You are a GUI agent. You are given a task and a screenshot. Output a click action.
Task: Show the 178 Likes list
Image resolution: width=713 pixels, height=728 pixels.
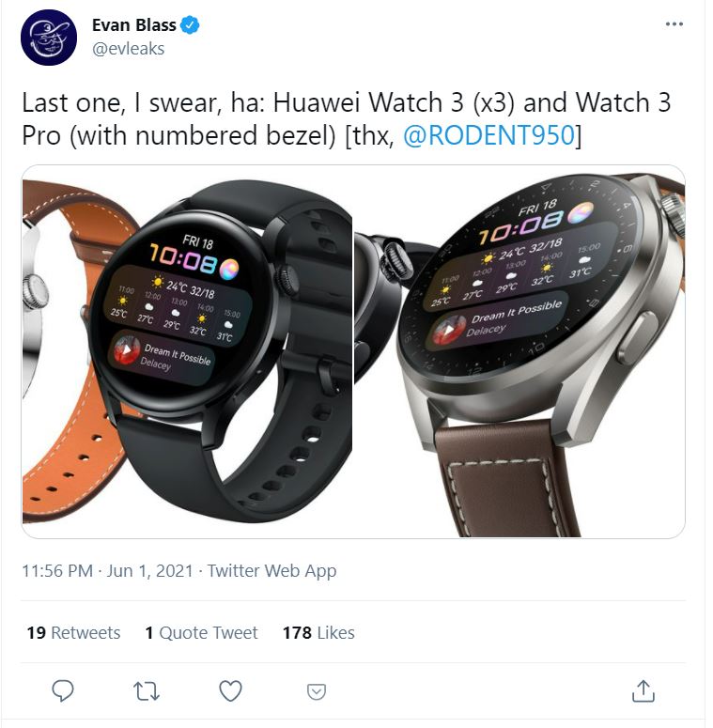coord(318,632)
